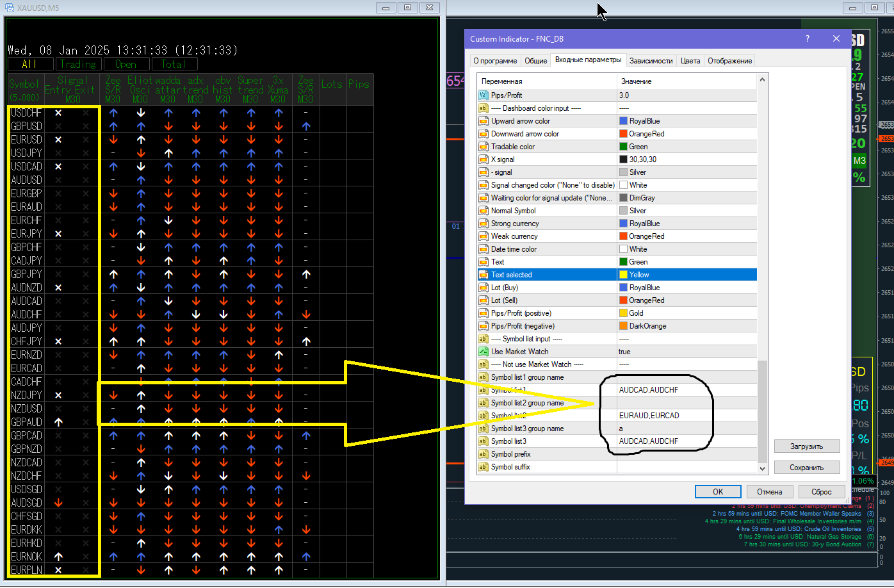Click the Pips/Profit variable type icon

tap(484, 95)
